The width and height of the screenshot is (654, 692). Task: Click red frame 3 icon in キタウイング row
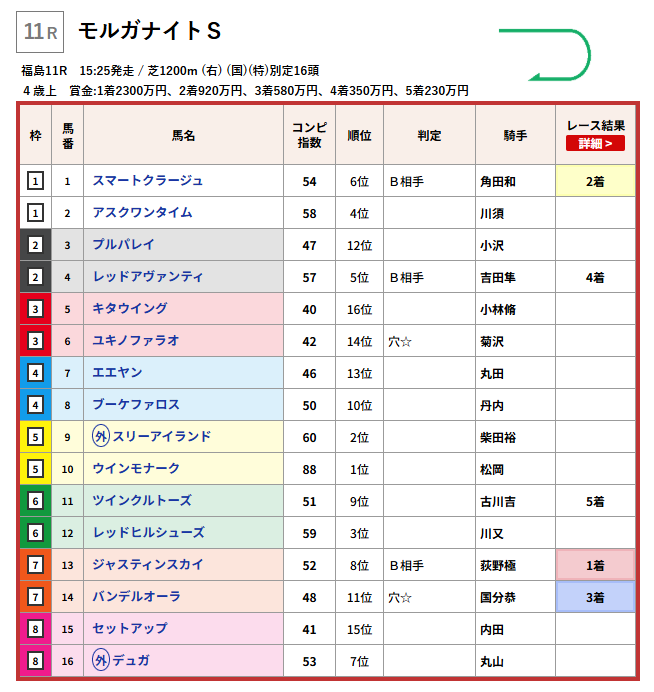[x=35, y=309]
